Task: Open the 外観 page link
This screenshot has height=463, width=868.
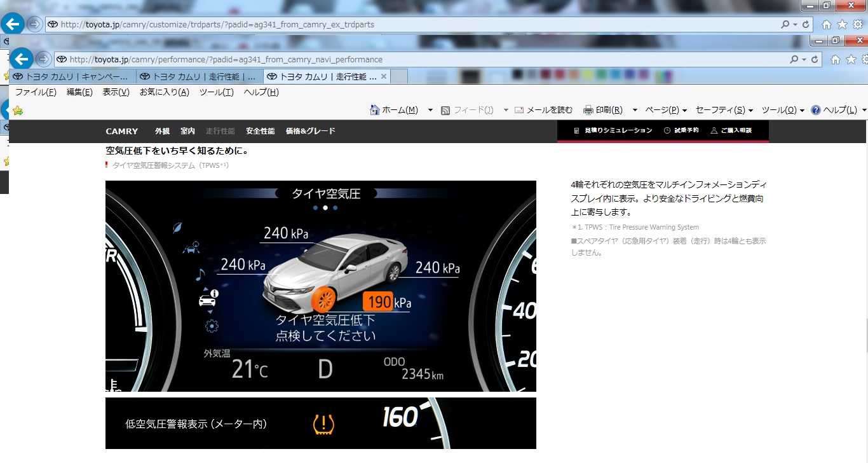Action: point(162,131)
